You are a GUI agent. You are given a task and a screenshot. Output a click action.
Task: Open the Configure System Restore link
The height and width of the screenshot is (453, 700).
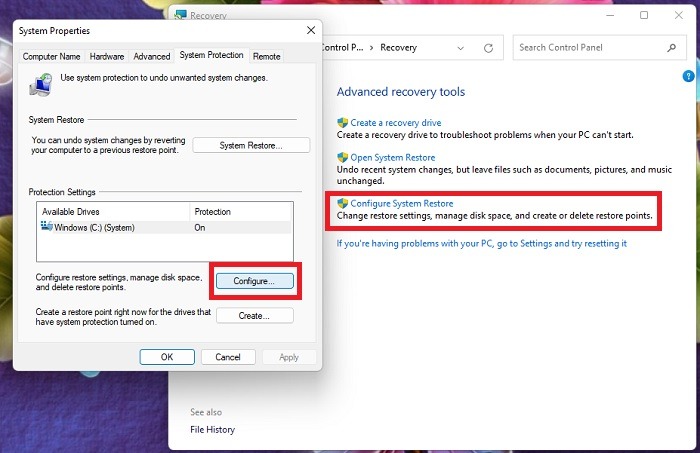[401, 204]
